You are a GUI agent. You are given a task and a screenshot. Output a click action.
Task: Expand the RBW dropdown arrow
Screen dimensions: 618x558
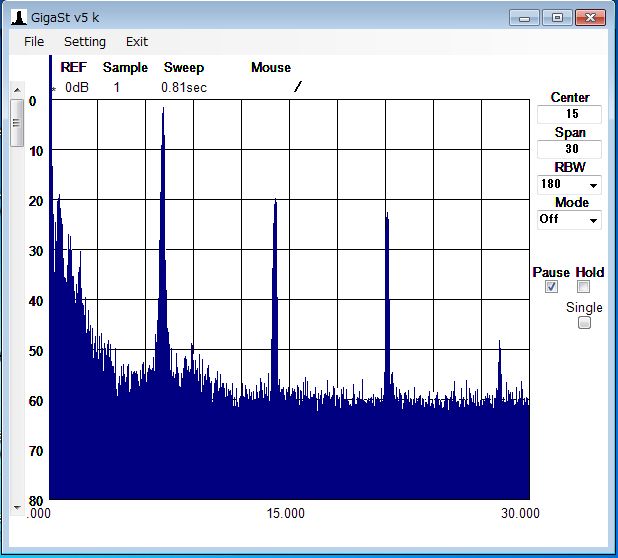click(593, 185)
